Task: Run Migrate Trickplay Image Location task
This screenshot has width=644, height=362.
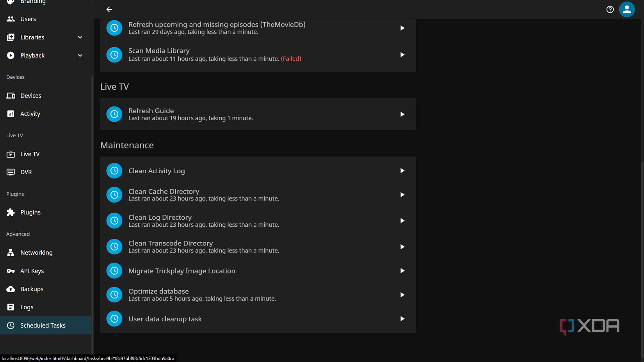Action: (x=402, y=271)
